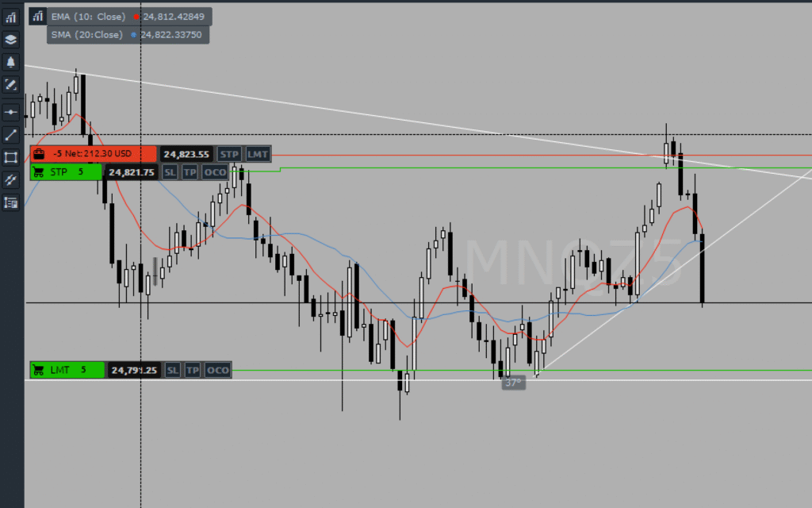
Task: Open the indicators chart icon in sidebar
Action: click(x=11, y=16)
